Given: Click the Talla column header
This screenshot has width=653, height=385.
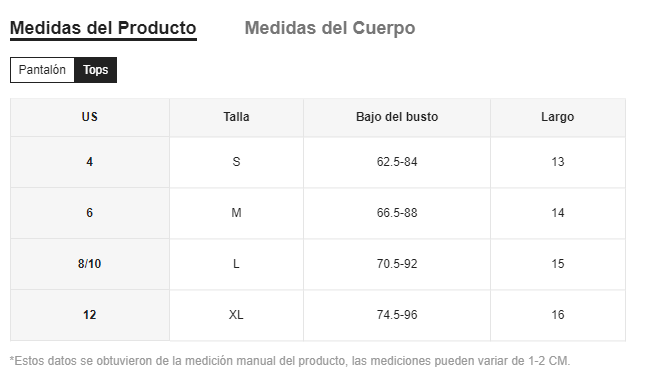Looking at the screenshot, I should [236, 117].
